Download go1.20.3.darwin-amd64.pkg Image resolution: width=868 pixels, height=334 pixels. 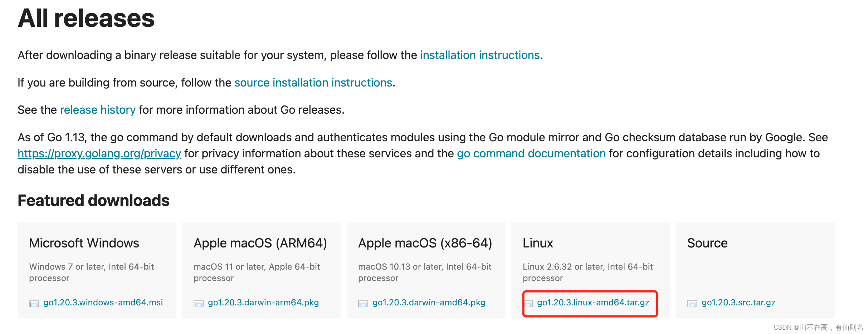(x=429, y=303)
